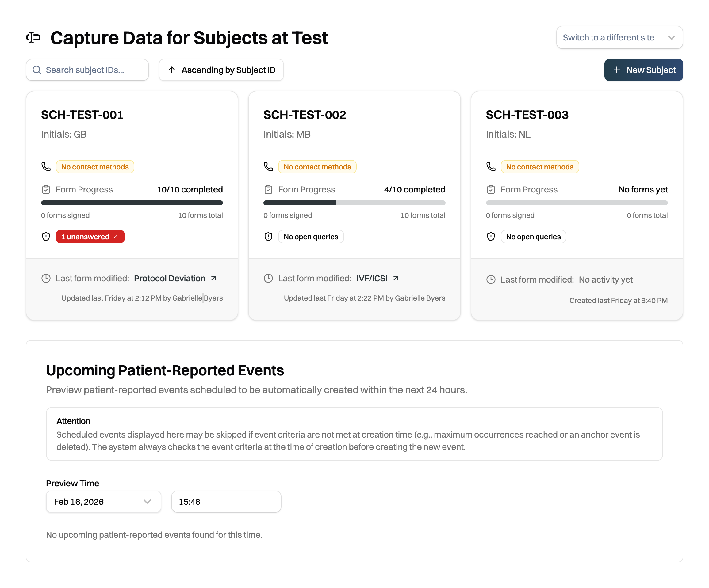The image size is (709, 588).
Task: Open the SCH-TEST-002 subject card title
Action: tap(305, 115)
